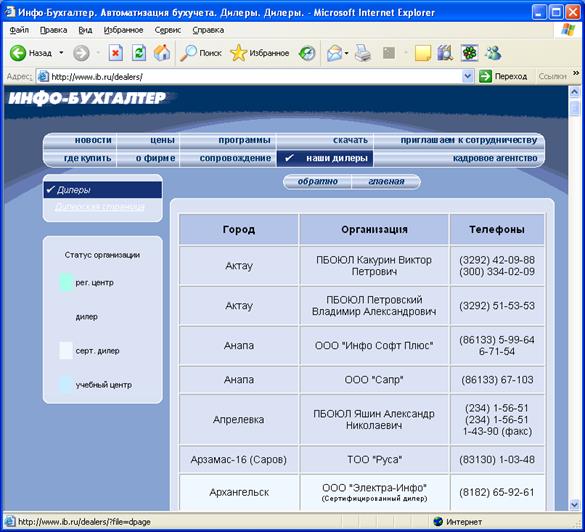The height and width of the screenshot is (532, 585).
Task: Click the учебный центр color swatch
Action: (66, 385)
